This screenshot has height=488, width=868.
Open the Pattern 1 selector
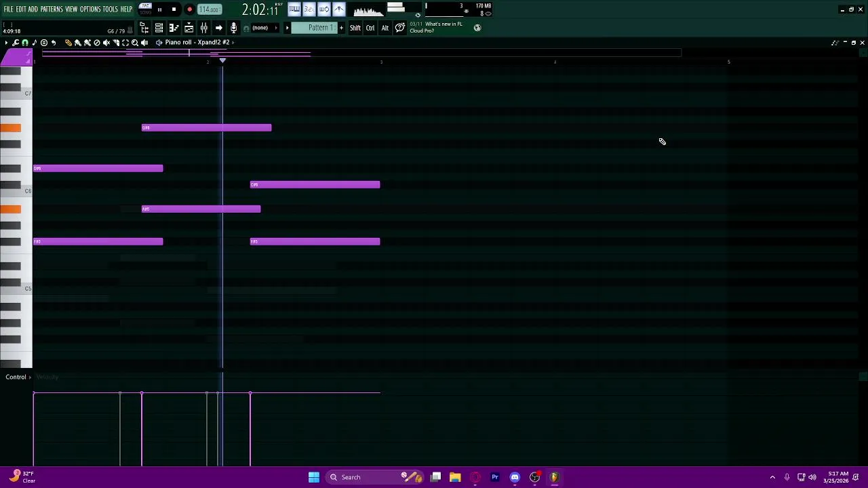[315, 28]
